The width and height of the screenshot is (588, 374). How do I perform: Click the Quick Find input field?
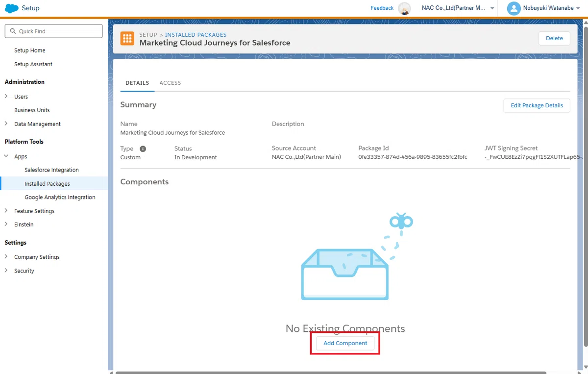tap(53, 31)
